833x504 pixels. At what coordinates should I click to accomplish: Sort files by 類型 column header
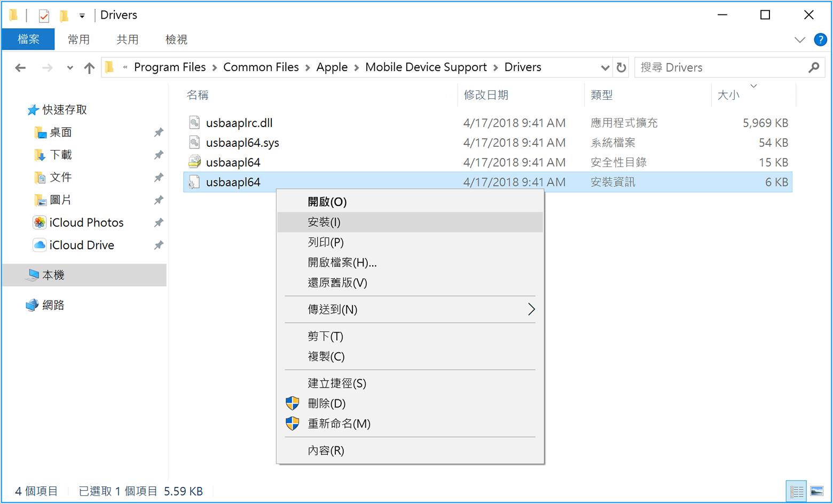tap(648, 95)
